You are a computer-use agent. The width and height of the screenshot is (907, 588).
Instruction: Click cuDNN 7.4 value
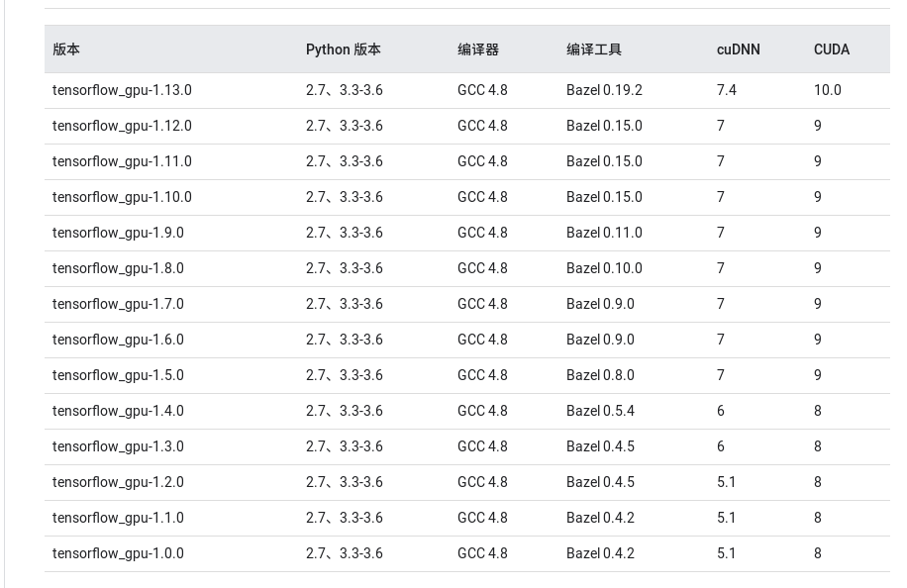(x=727, y=90)
